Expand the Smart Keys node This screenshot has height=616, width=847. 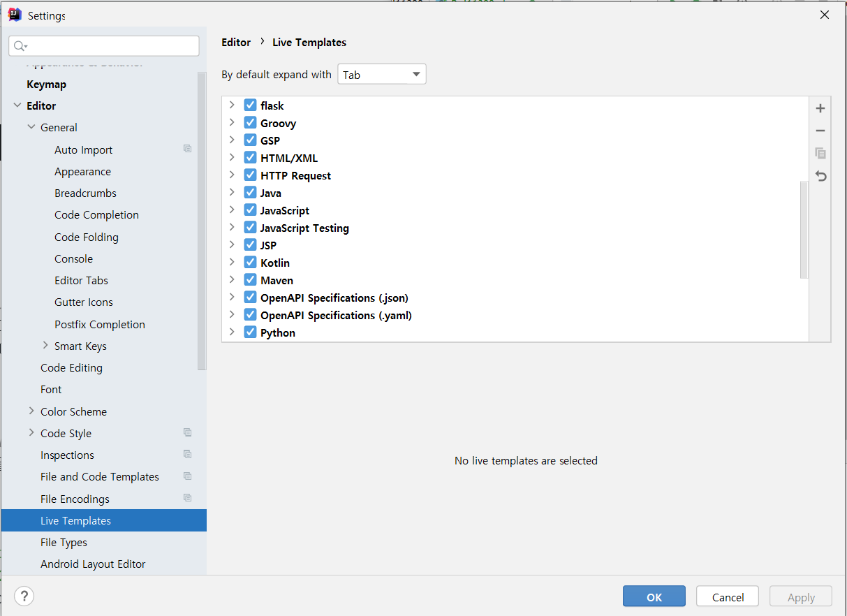(x=45, y=345)
